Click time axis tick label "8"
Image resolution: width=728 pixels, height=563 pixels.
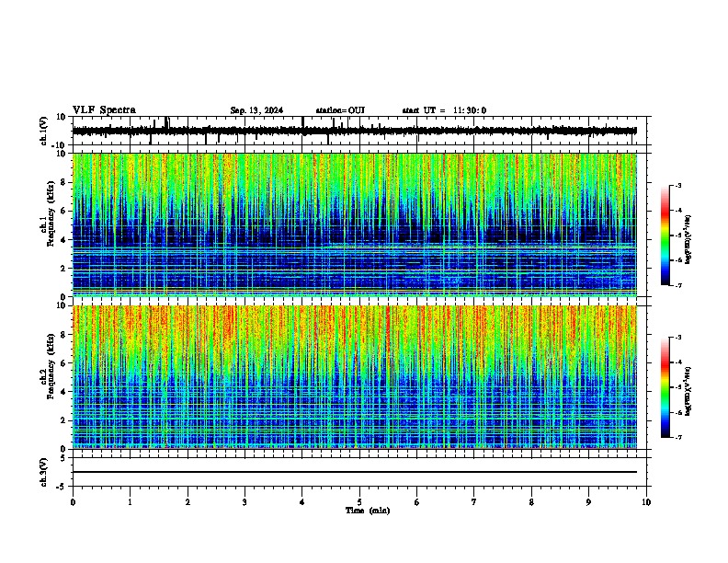coord(531,502)
